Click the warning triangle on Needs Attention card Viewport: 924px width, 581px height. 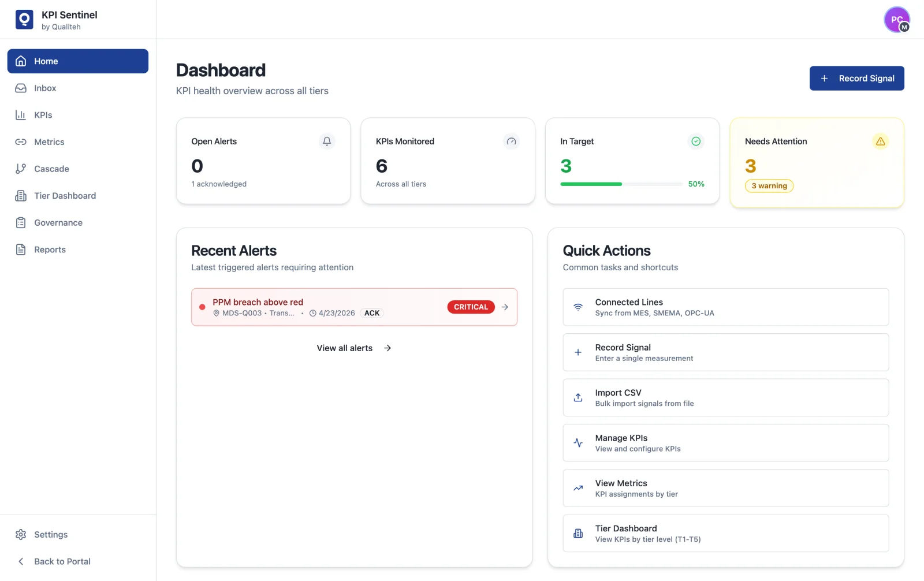[881, 141]
